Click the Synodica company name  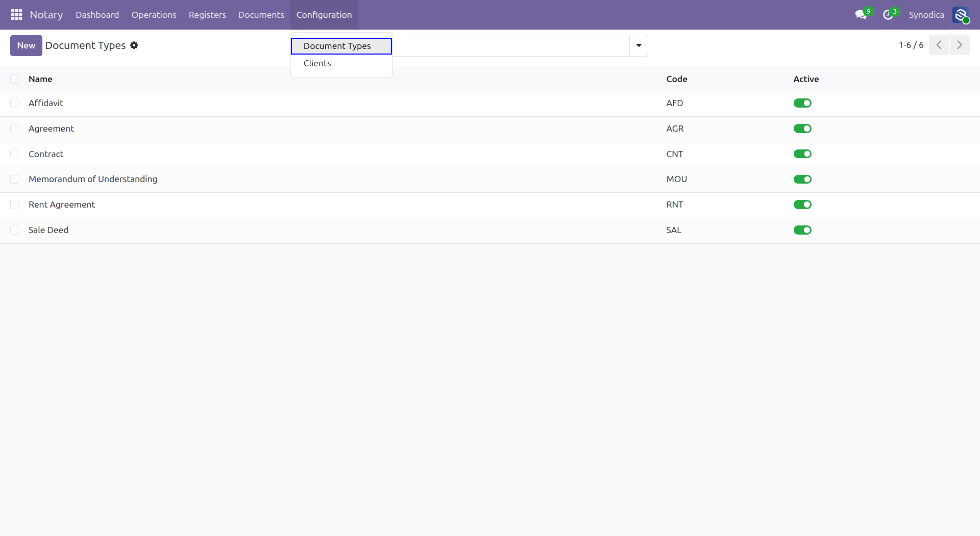926,15
